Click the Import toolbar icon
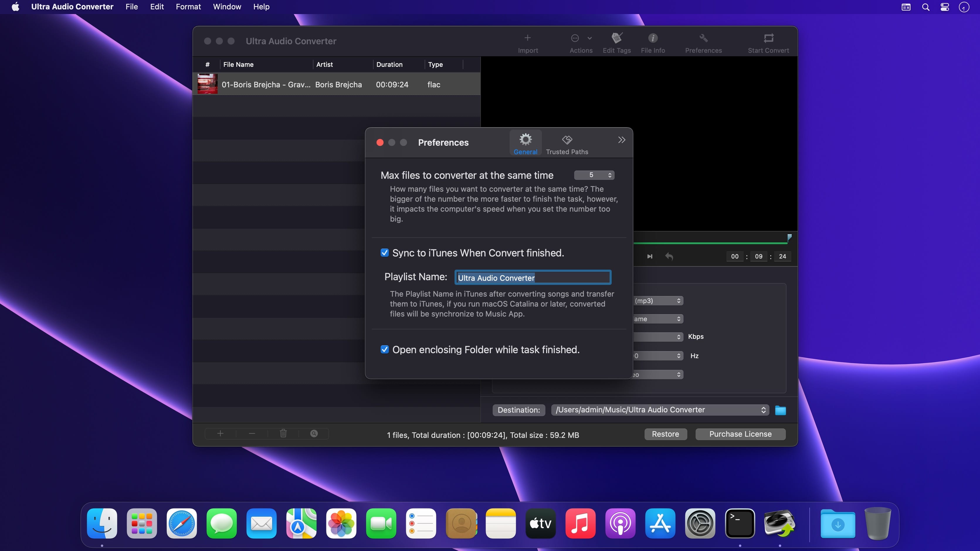The width and height of the screenshot is (980, 551). click(528, 38)
